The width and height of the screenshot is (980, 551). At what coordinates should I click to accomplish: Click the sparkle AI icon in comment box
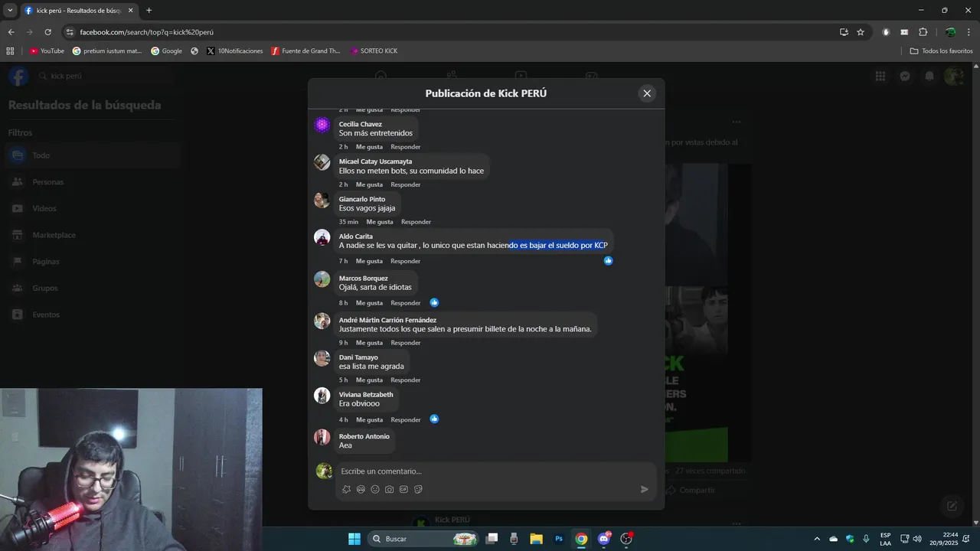point(346,489)
